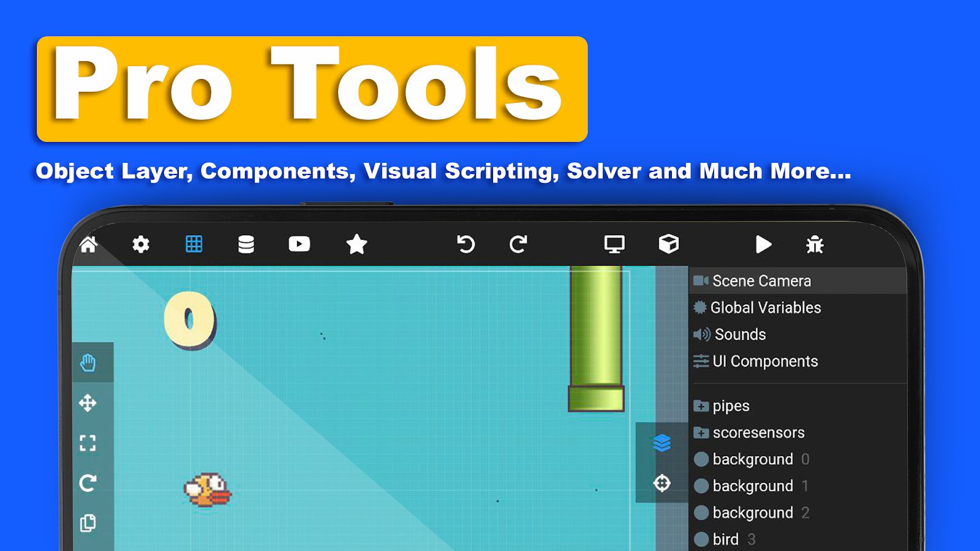Undo the last action
The height and width of the screenshot is (551, 980).
(x=466, y=244)
